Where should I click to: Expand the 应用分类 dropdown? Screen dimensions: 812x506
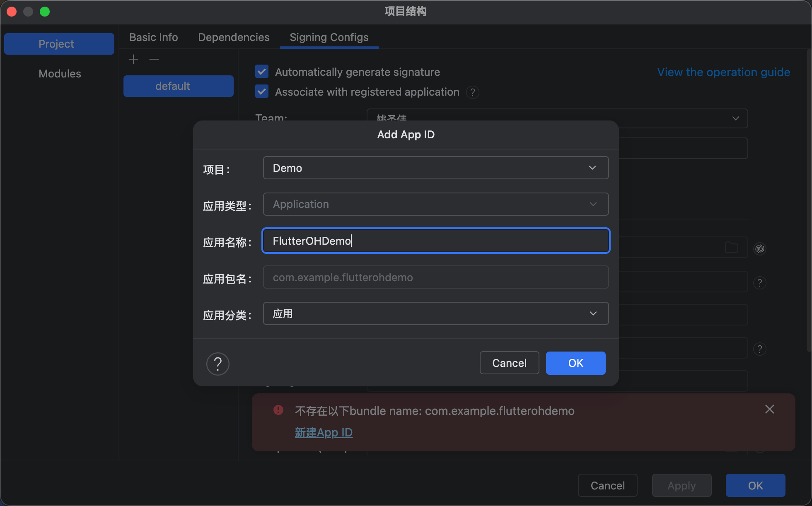click(435, 313)
